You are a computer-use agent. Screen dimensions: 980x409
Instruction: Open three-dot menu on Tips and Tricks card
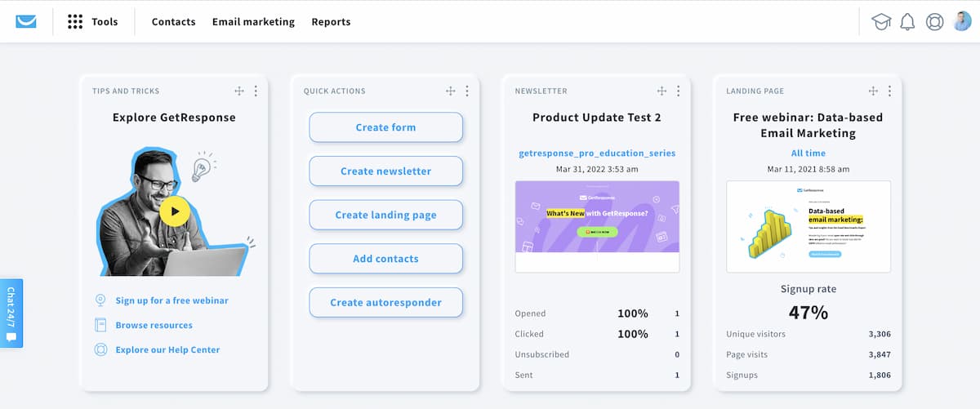[256, 91]
